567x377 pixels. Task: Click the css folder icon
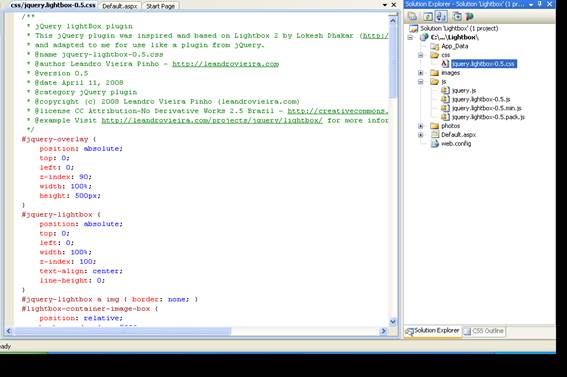tap(435, 55)
